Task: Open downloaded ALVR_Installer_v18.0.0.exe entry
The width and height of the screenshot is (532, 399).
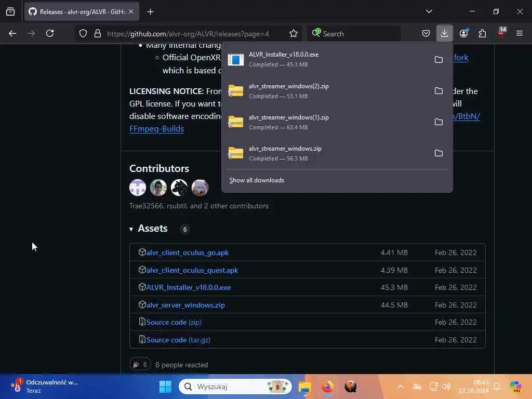Action: point(326,59)
